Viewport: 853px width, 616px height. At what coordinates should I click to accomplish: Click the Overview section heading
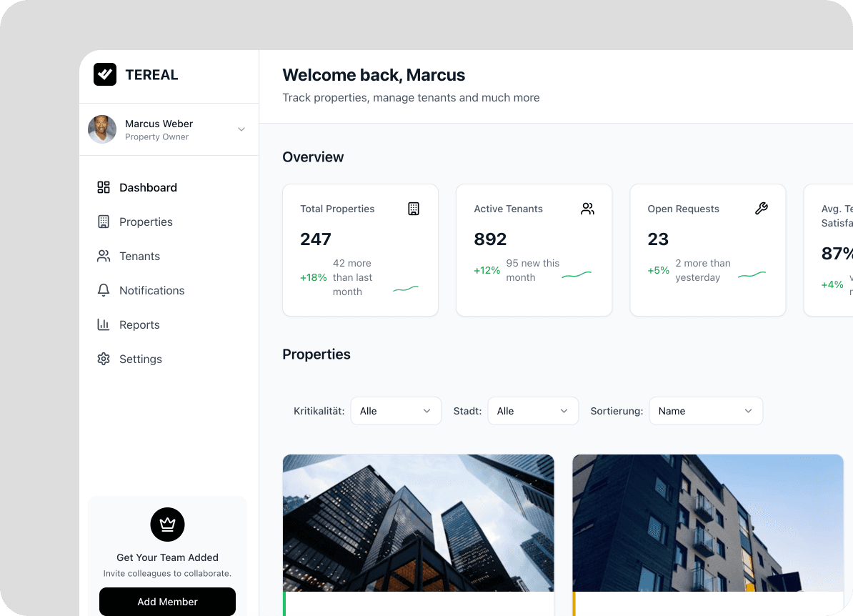tap(313, 157)
